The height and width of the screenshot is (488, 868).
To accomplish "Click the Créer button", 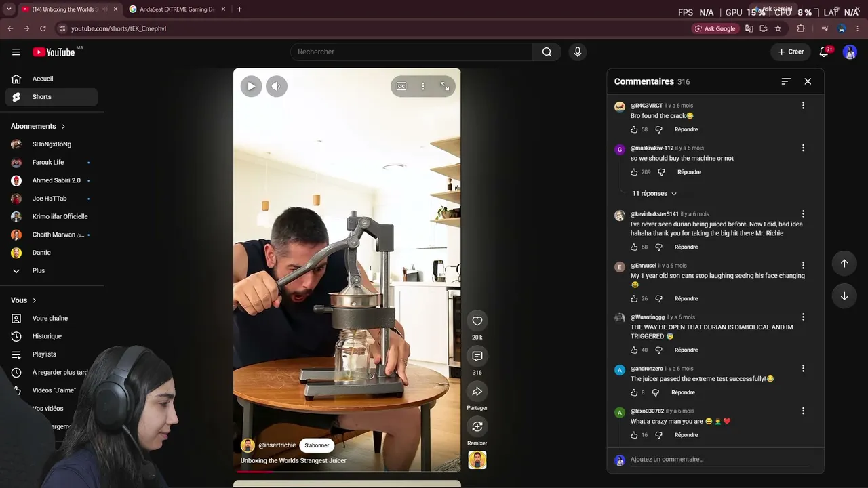I will [x=791, y=52].
